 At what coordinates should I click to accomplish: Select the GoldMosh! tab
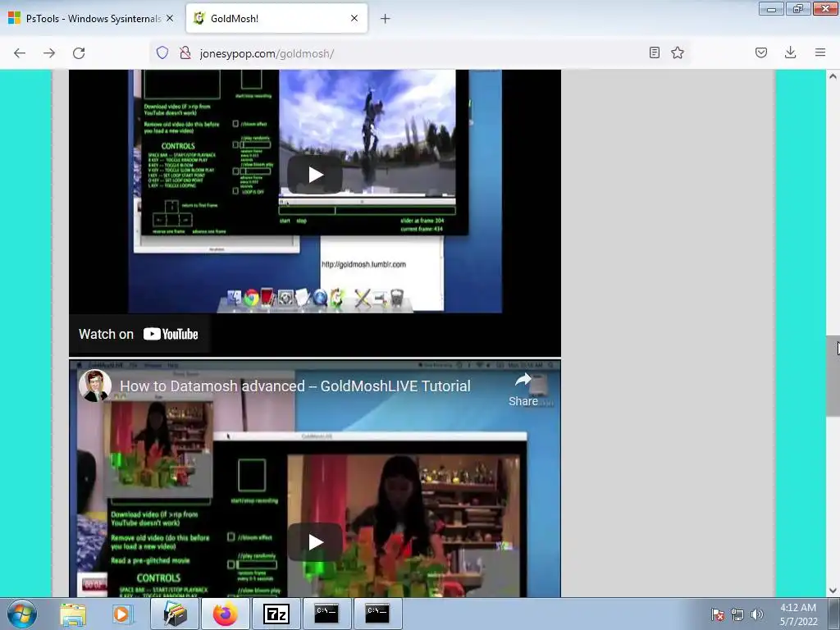(276, 19)
